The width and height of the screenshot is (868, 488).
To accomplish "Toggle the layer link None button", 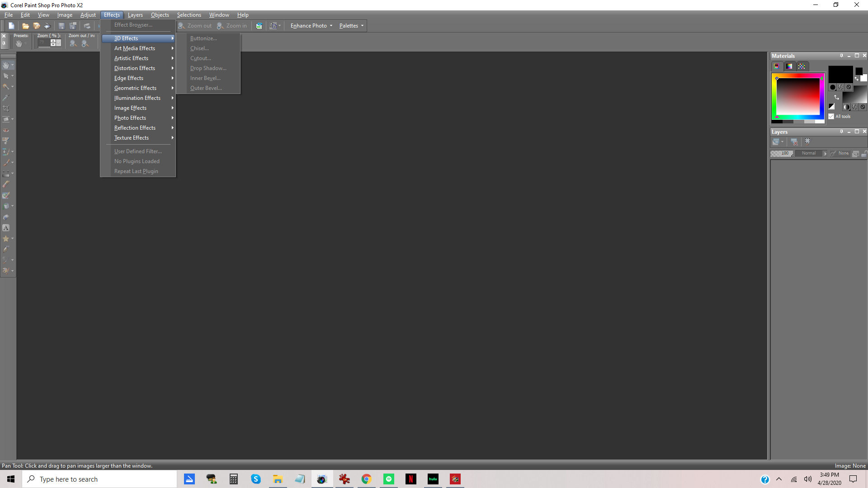I will click(839, 153).
